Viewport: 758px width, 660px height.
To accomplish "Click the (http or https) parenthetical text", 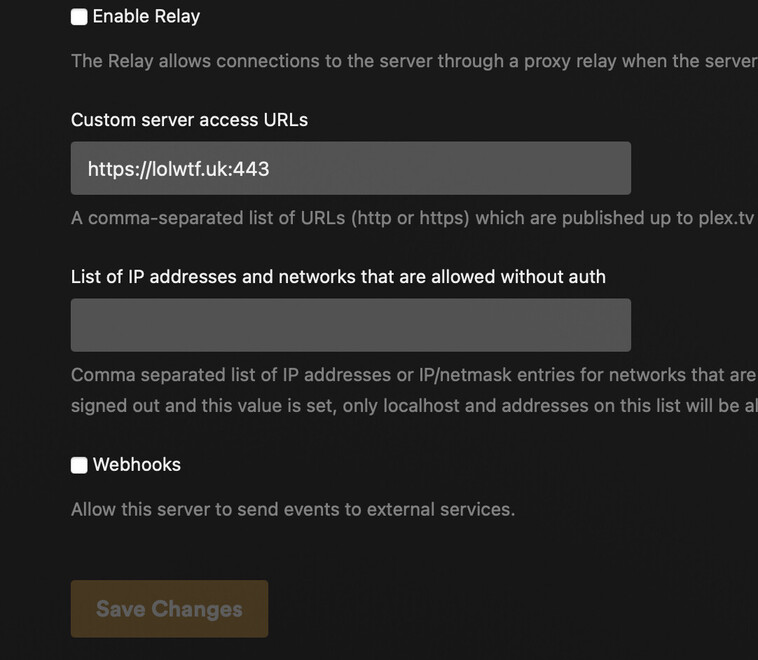I will (x=412, y=218).
